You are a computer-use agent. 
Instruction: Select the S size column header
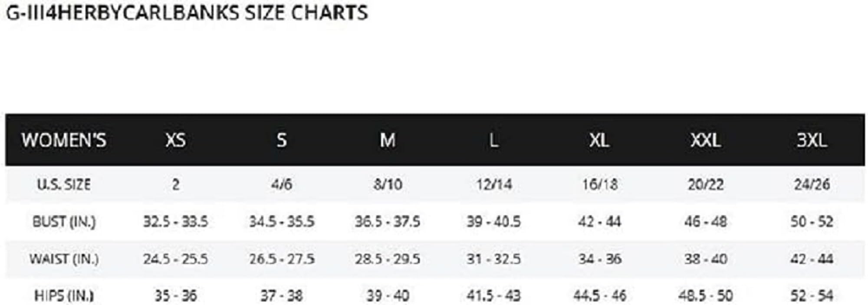[282, 140]
